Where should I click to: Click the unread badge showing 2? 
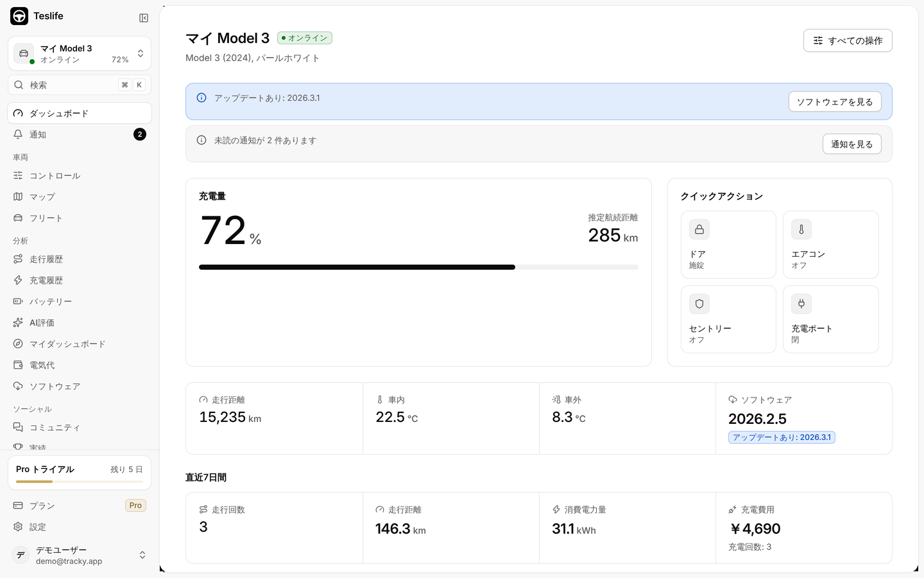[x=140, y=134]
